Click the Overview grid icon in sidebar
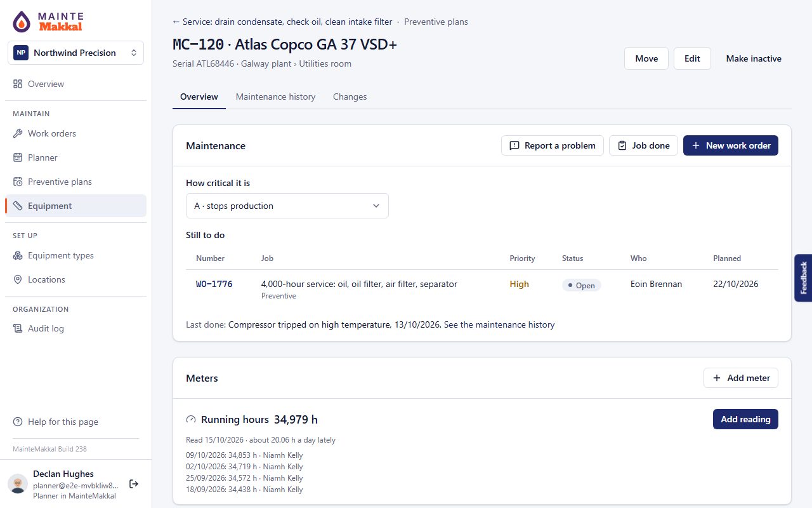 click(18, 84)
